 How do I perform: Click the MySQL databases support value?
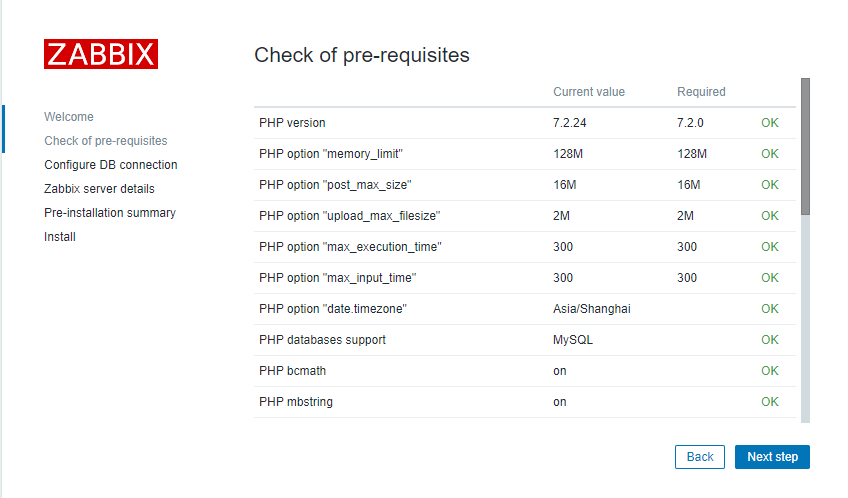[573, 340]
